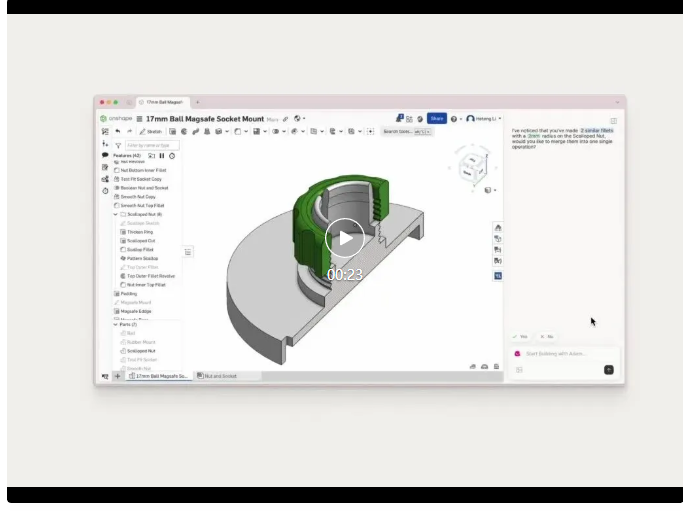Select Boolean Nut and Socket feature
Viewport: 683px width, 511px height.
[141, 188]
